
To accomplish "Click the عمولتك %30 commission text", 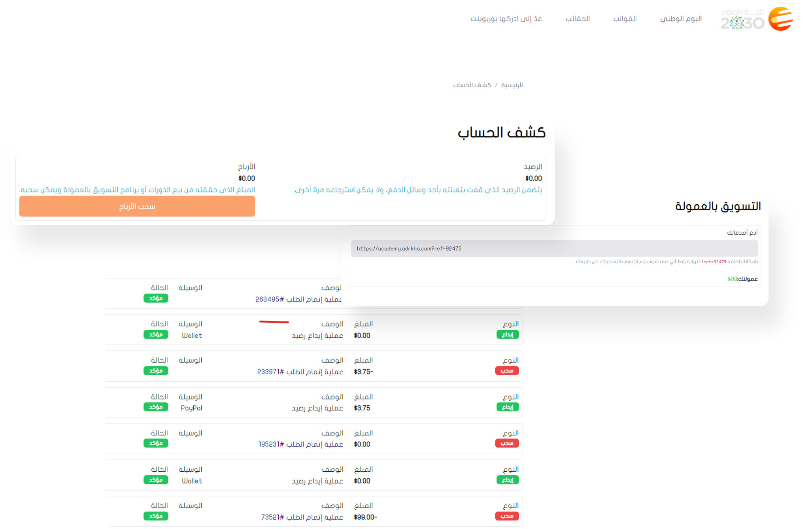I will (x=742, y=279).
